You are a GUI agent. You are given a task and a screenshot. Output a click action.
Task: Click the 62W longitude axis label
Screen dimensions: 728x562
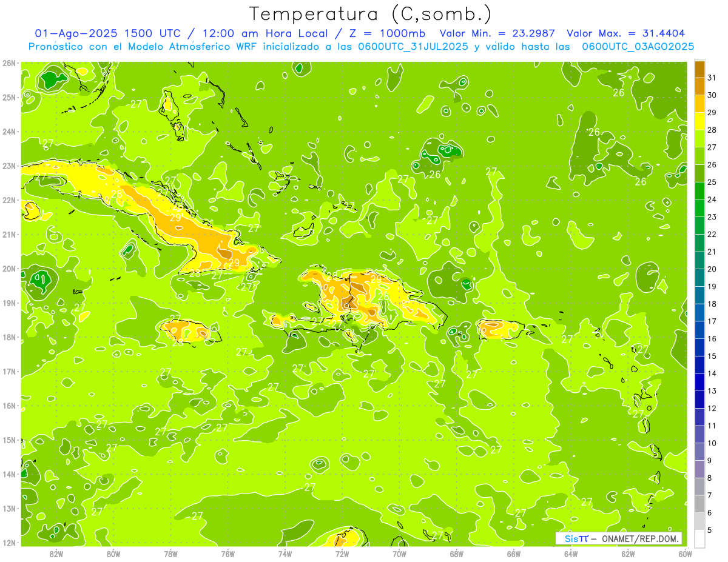(x=628, y=554)
